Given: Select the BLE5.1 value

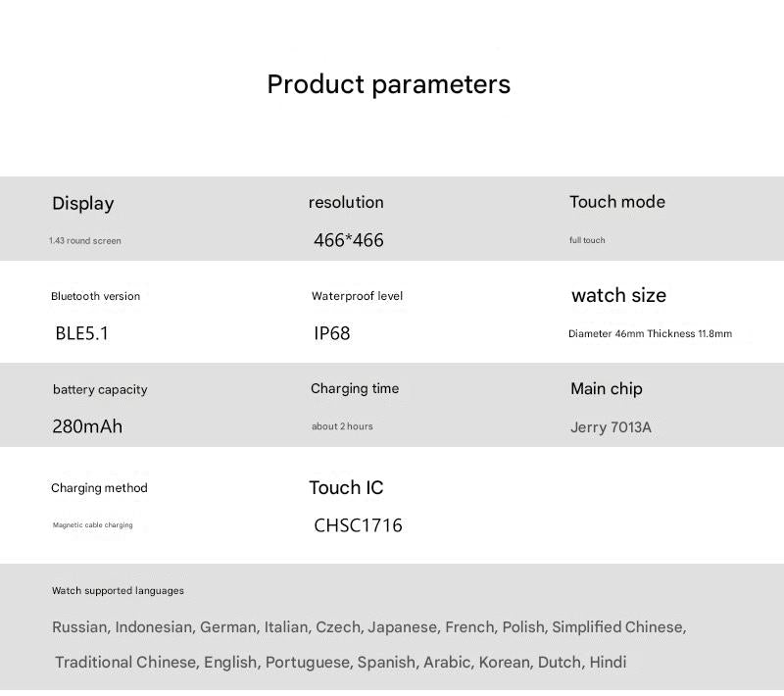Looking at the screenshot, I should (x=82, y=333).
